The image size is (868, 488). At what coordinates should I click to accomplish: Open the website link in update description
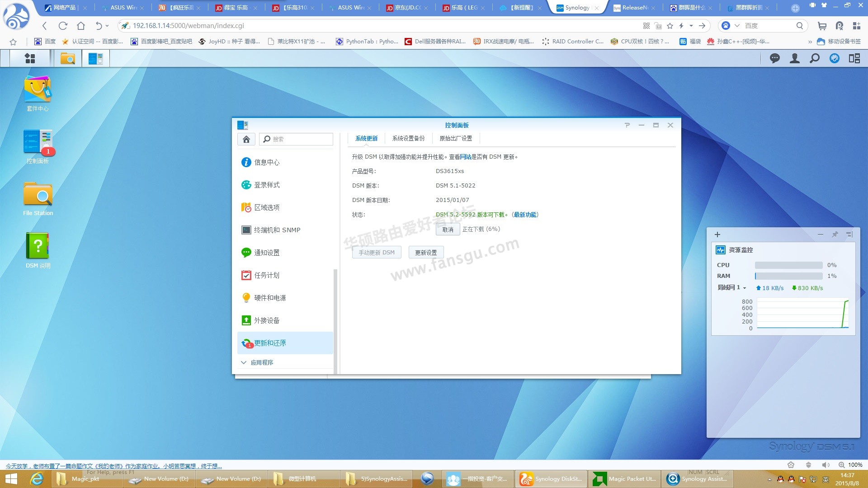(466, 157)
